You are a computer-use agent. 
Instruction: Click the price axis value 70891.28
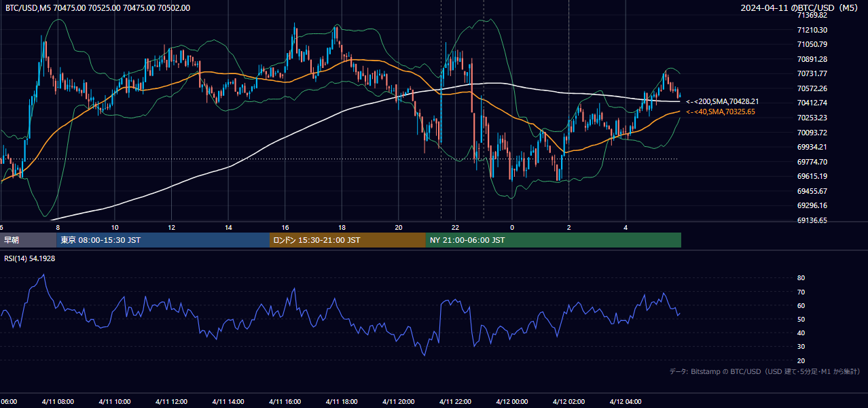tap(812, 59)
